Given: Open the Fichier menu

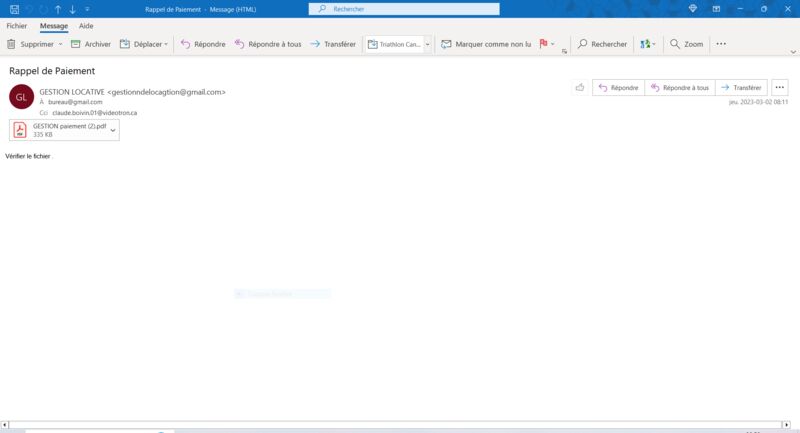Looking at the screenshot, I should [17, 26].
